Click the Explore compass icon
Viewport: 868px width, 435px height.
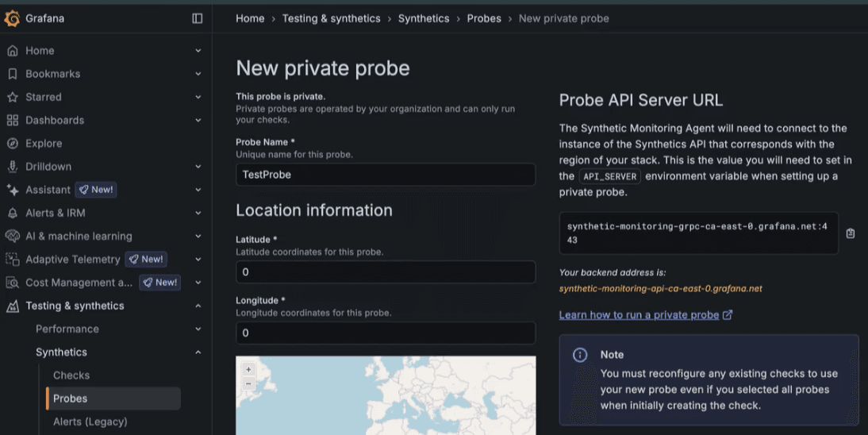[x=12, y=144]
